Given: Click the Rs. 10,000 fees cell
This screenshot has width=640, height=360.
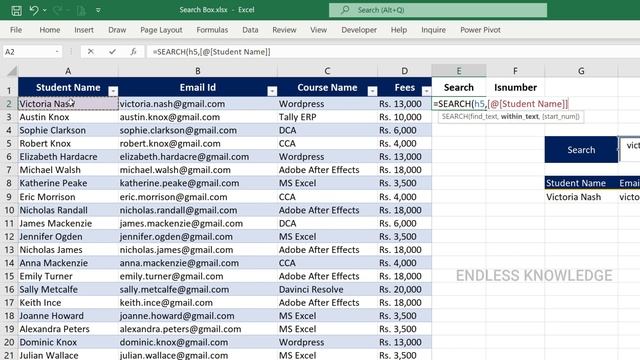Looking at the screenshot, I should [x=404, y=117].
